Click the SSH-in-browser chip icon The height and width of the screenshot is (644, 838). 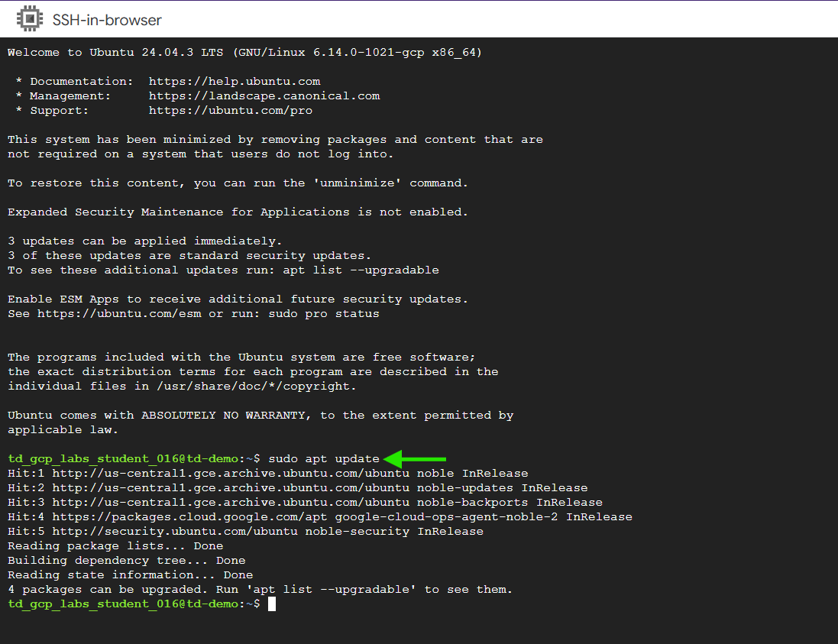pyautogui.click(x=29, y=19)
